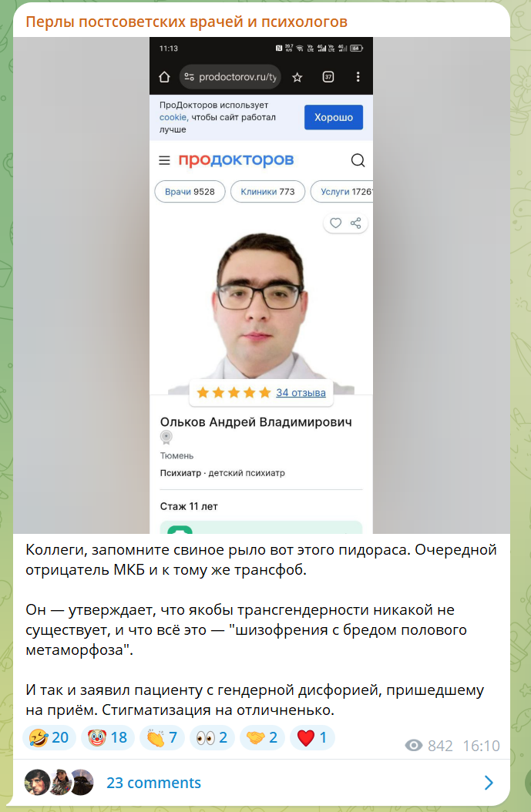
Task: Toggle the clown emoji reaction with 18
Action: [108, 737]
